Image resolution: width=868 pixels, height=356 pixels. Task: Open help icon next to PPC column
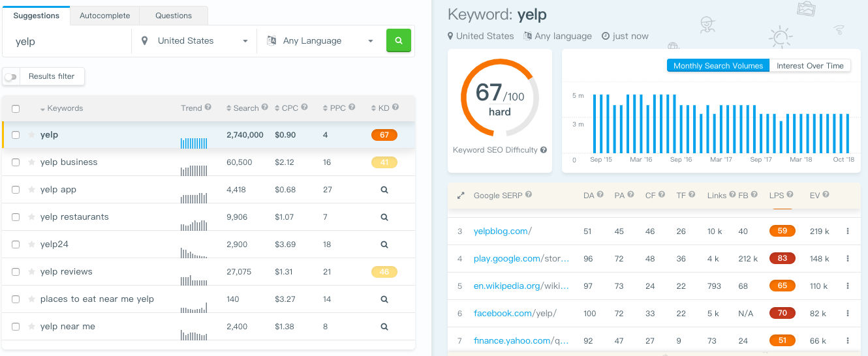(352, 108)
